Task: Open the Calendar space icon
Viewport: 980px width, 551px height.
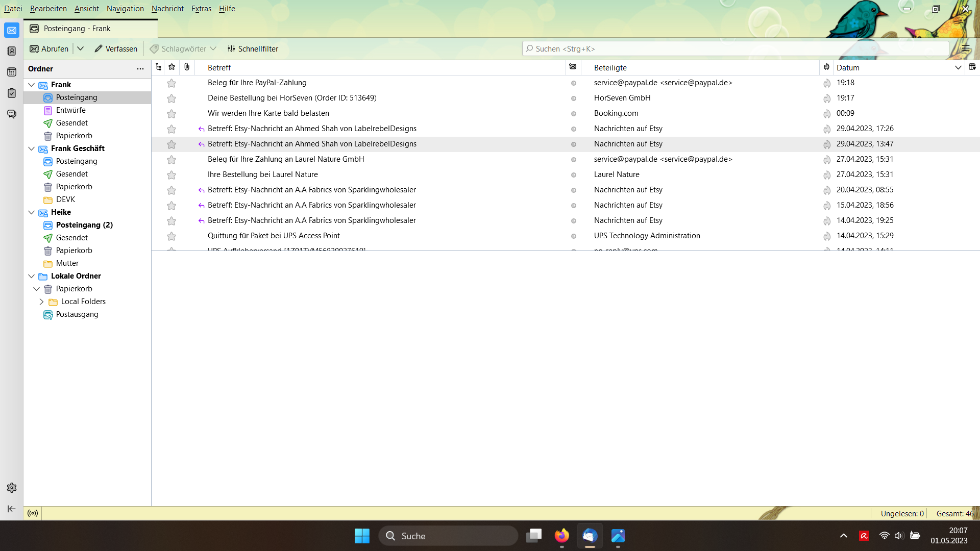Action: (12, 72)
